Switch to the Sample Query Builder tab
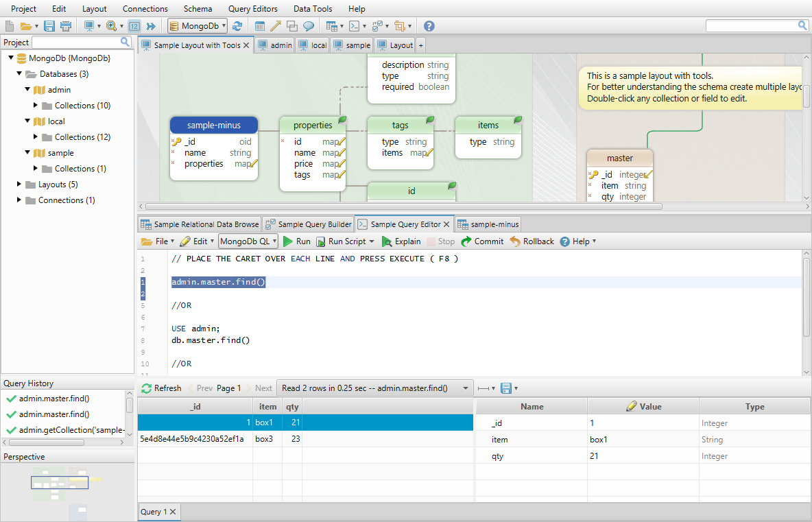This screenshot has width=812, height=522. [308, 224]
